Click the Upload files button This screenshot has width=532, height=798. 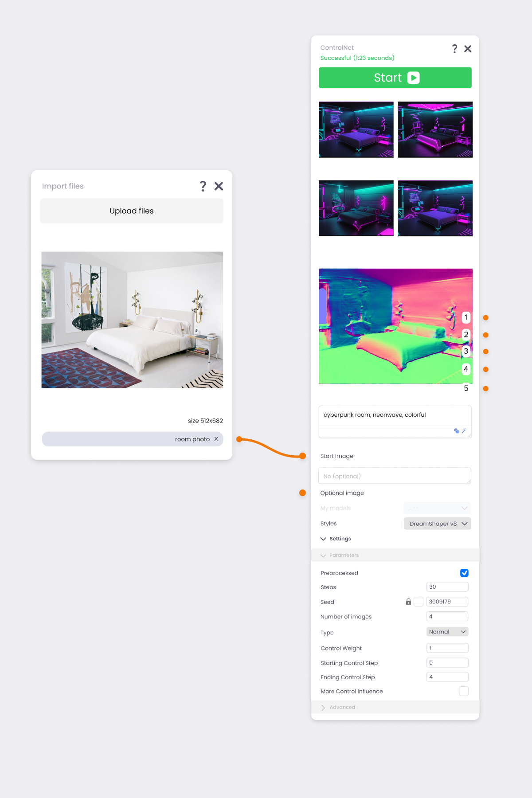[132, 211]
